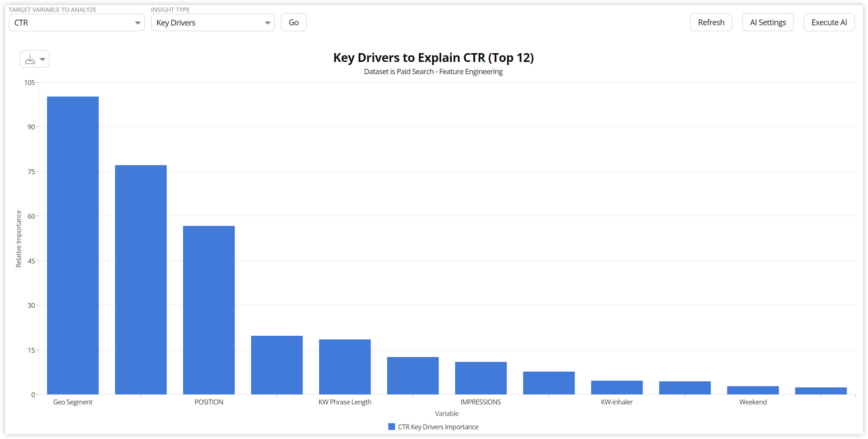The width and height of the screenshot is (868, 439).
Task: Select the KW-inhaler bar
Action: (x=617, y=387)
